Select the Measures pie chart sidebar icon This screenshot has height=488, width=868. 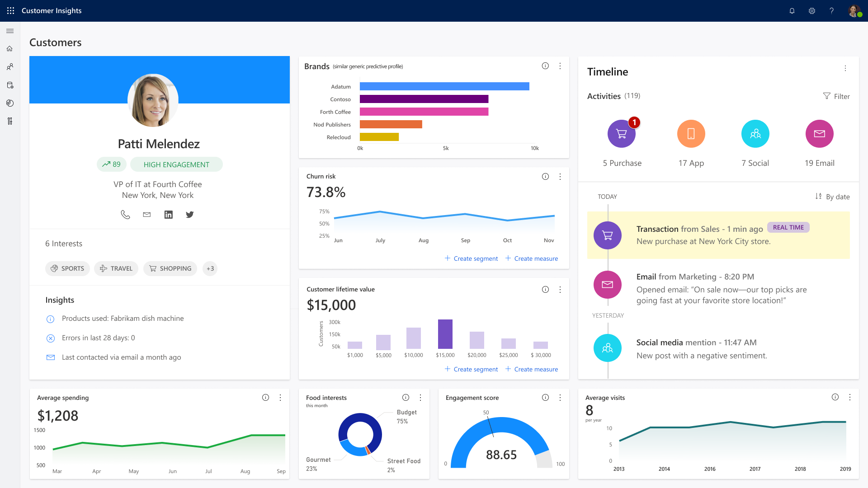coord(10,103)
